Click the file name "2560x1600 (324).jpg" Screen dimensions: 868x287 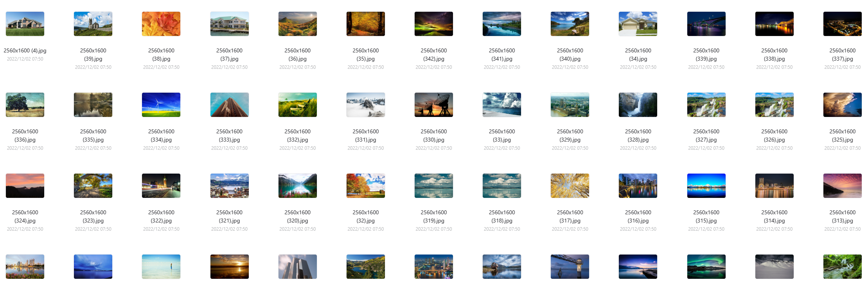tap(25, 217)
